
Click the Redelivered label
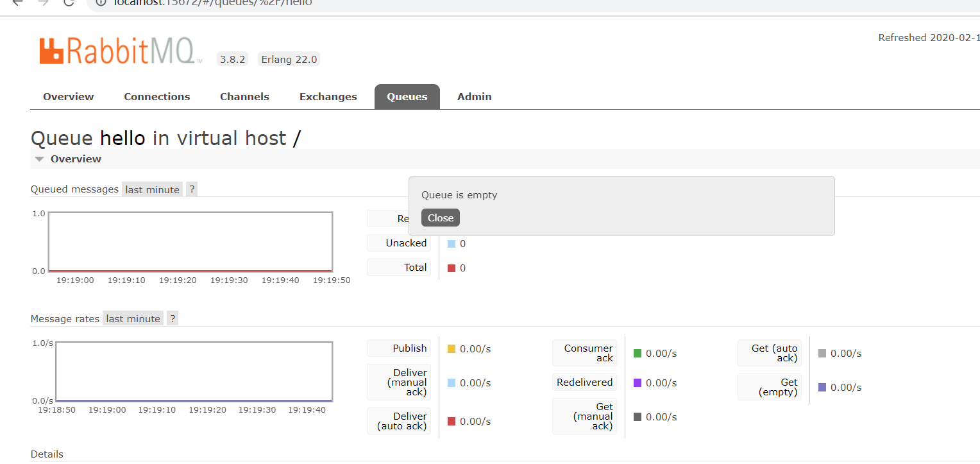585,382
